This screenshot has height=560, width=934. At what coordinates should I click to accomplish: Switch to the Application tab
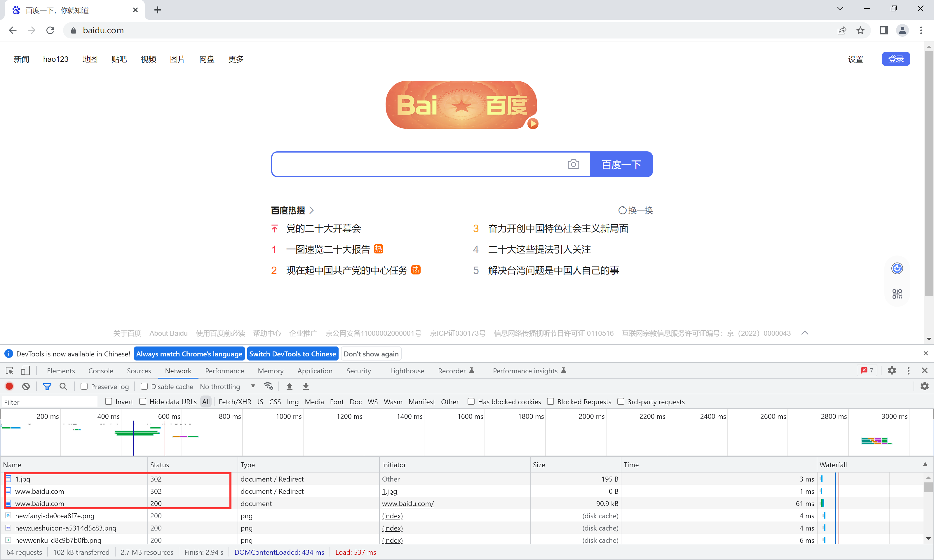click(x=315, y=371)
